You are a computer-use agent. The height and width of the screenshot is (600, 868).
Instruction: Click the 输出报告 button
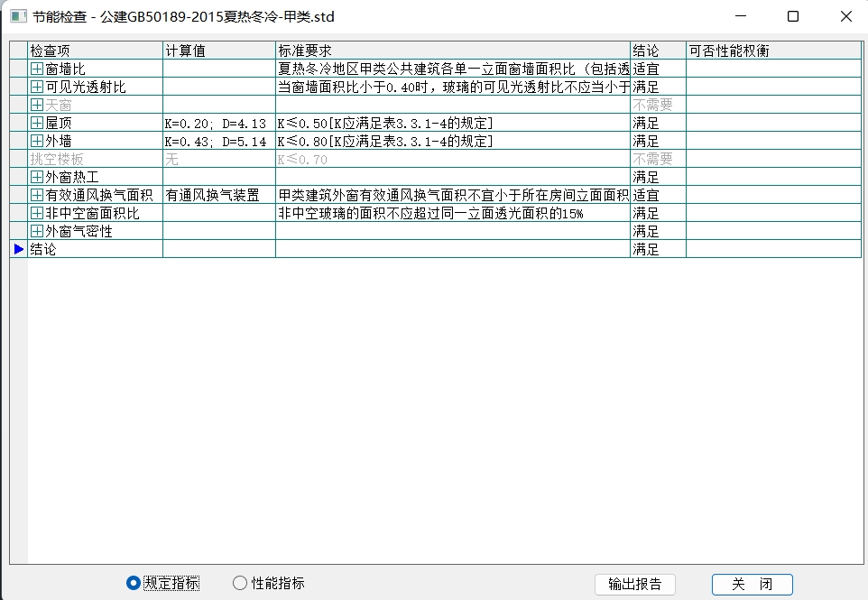pyautogui.click(x=634, y=584)
